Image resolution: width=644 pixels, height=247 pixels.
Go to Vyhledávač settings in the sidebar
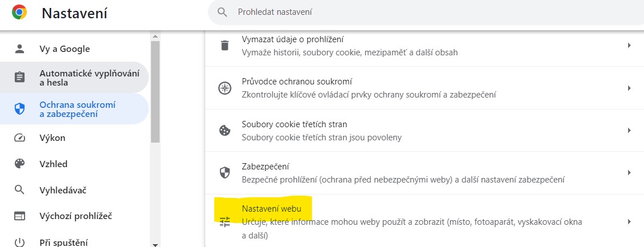point(74,191)
